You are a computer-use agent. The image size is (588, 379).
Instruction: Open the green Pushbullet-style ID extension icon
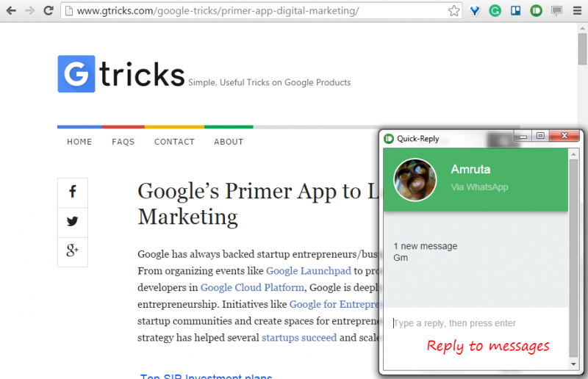[x=537, y=11]
